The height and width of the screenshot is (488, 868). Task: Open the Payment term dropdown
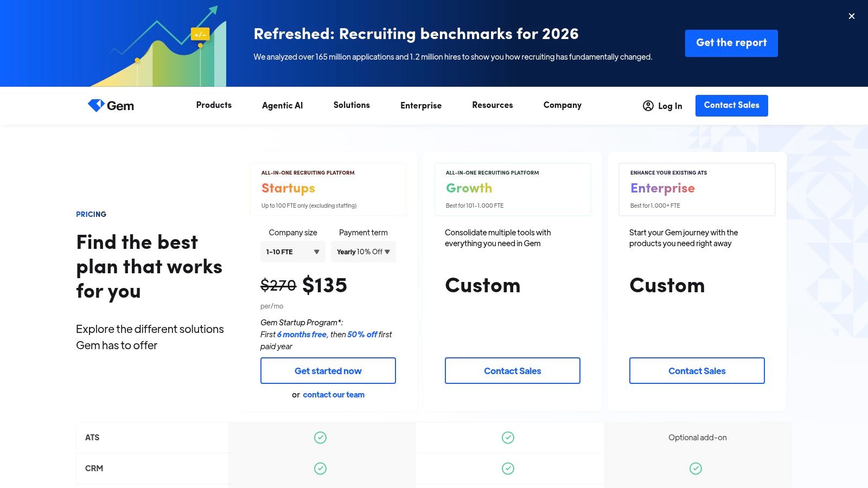(x=363, y=252)
